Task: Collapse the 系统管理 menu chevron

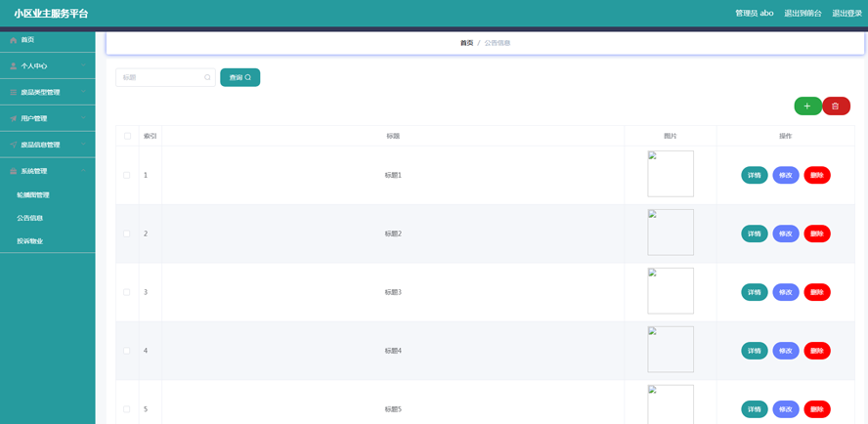Action: point(84,171)
